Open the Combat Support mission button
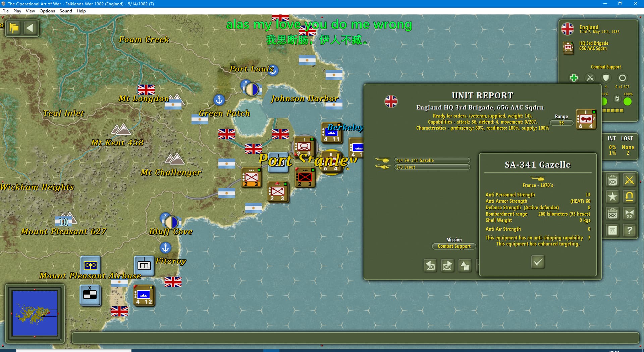The height and width of the screenshot is (352, 644). [x=454, y=246]
